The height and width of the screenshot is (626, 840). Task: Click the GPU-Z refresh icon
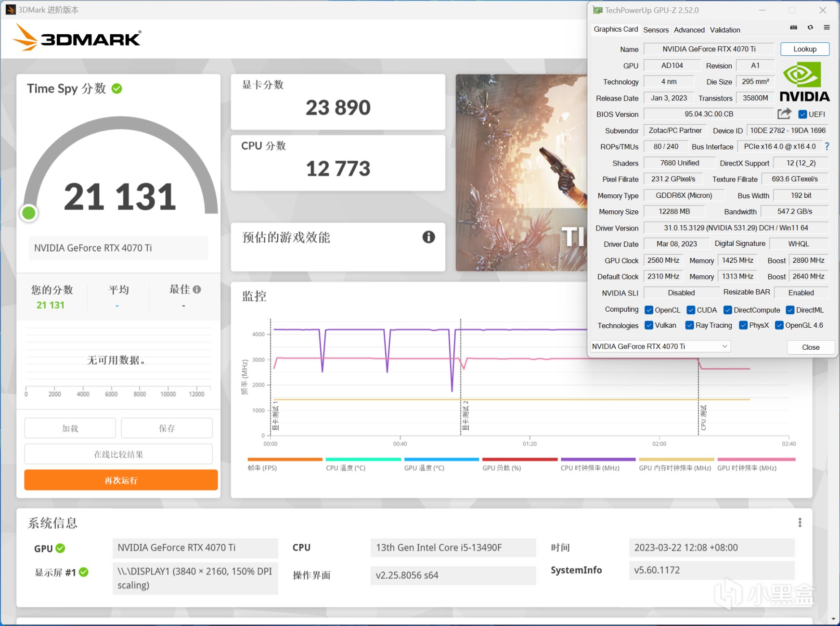tap(810, 27)
